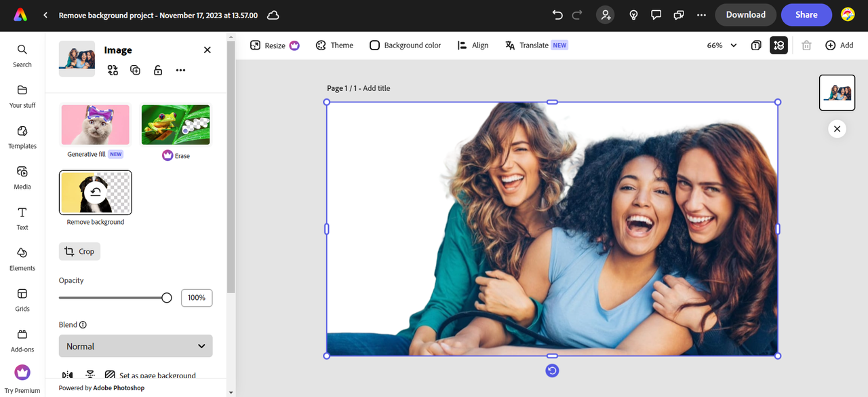
Task: Click the duplicate image icon
Action: coord(135,70)
